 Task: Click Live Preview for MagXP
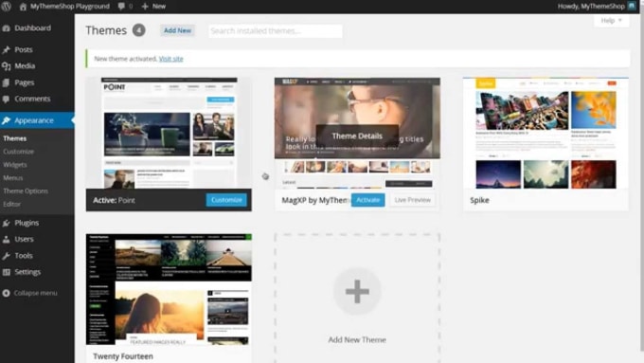click(412, 200)
